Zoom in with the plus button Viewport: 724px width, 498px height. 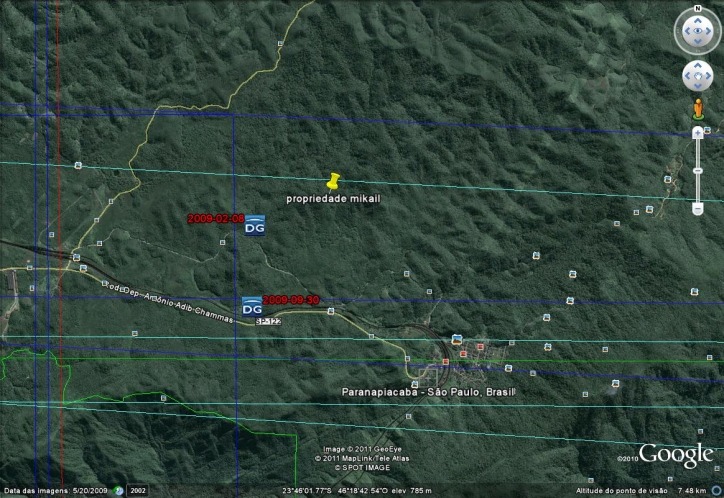[698, 133]
